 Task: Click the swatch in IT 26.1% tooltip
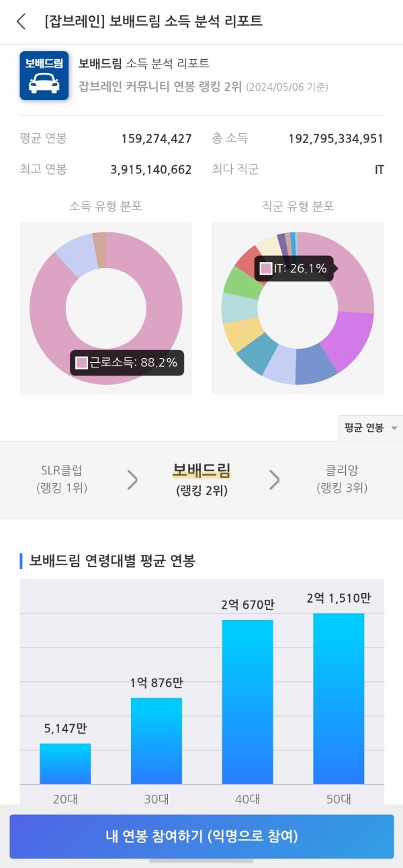266,269
